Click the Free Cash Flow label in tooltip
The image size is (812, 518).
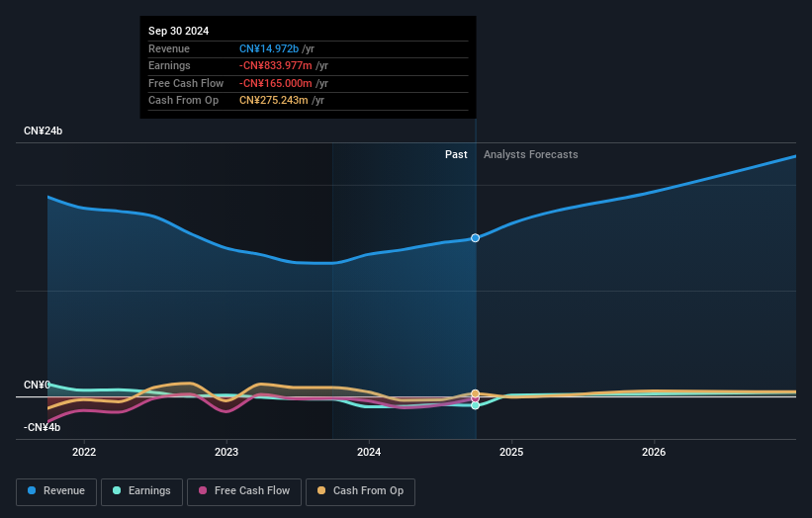tap(186, 83)
